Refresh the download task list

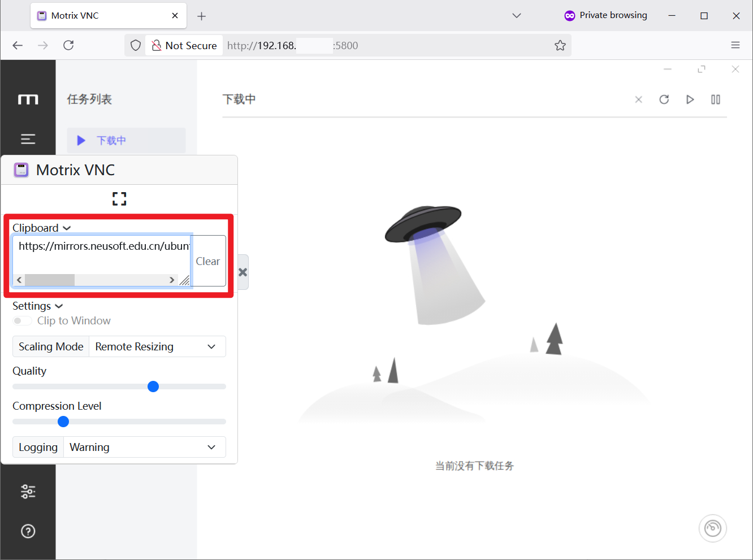click(664, 99)
